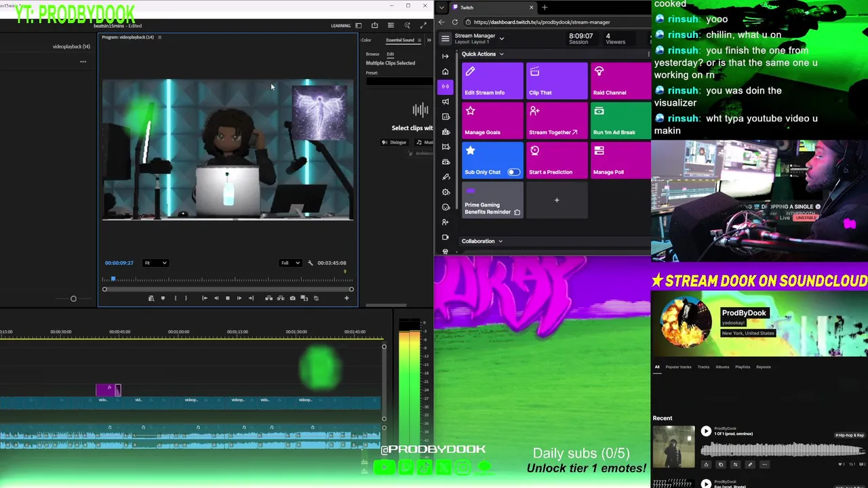Switch to Browse tab in Essential Sound
Viewport: 868px width, 488px height.
pyautogui.click(x=372, y=54)
